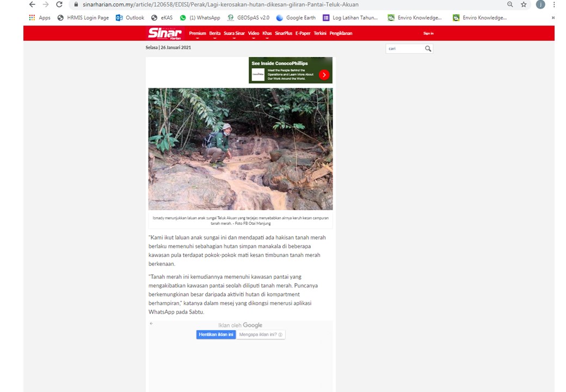
Task: Click the Hentikan iklan ini button
Action: pos(216,335)
